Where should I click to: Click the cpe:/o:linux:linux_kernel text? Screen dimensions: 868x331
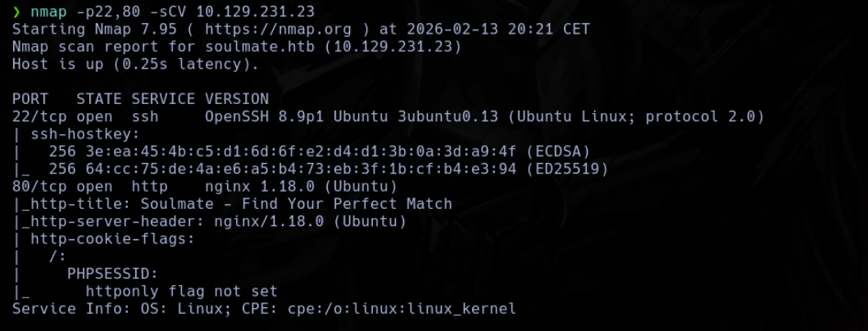coord(402,308)
